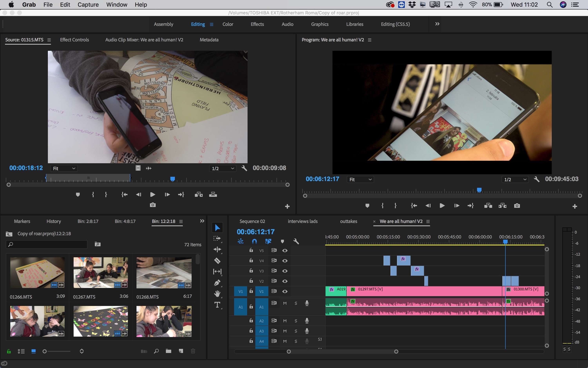Open Button Editor plus in Source monitor
Image resolution: width=588 pixels, height=368 pixels.
click(x=287, y=206)
